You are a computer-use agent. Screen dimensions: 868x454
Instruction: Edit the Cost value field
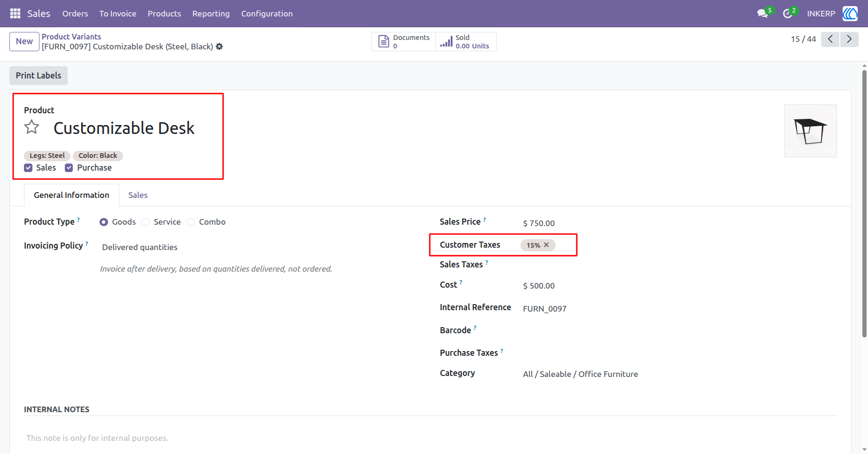tap(679, 286)
